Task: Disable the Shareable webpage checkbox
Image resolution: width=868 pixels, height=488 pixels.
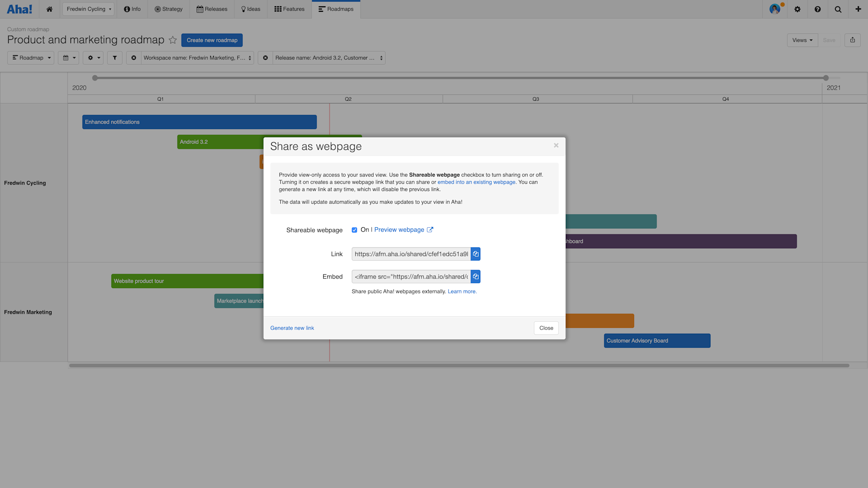Action: pos(354,230)
